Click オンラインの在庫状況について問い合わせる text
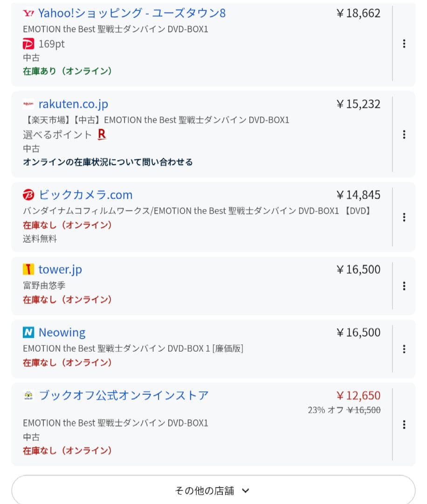This screenshot has width=427, height=504. click(108, 162)
